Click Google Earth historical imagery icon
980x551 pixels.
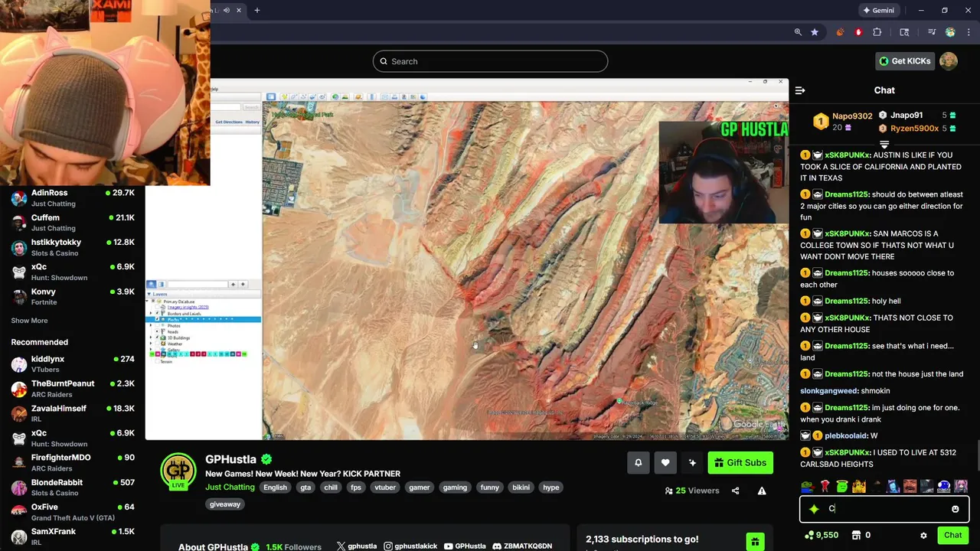click(x=335, y=96)
